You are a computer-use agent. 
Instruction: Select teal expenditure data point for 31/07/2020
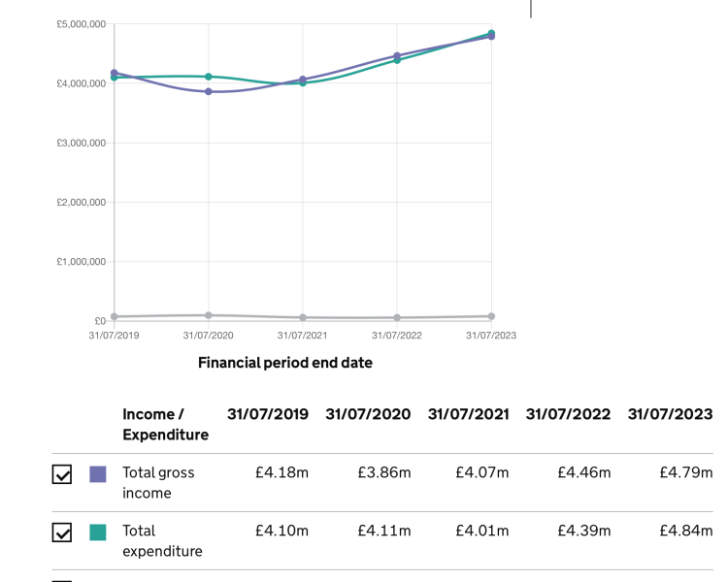[x=209, y=77]
